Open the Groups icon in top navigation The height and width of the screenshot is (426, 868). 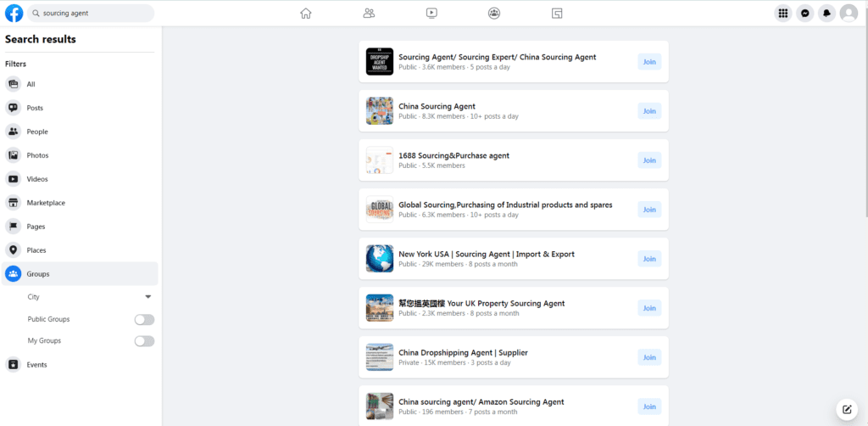pyautogui.click(x=494, y=14)
